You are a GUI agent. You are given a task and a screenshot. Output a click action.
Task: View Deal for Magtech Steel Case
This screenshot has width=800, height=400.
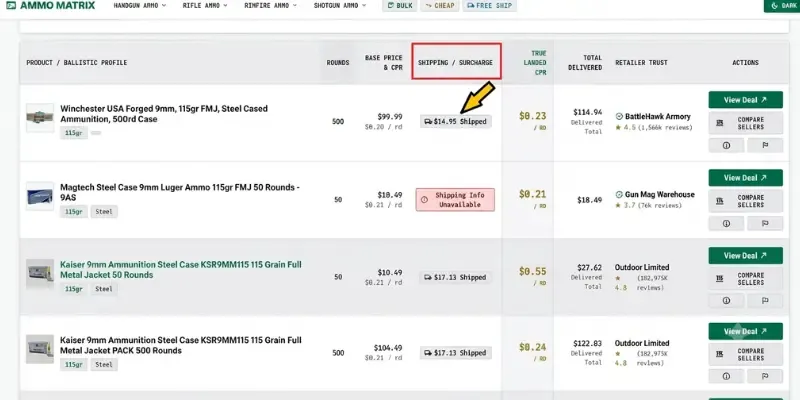745,178
